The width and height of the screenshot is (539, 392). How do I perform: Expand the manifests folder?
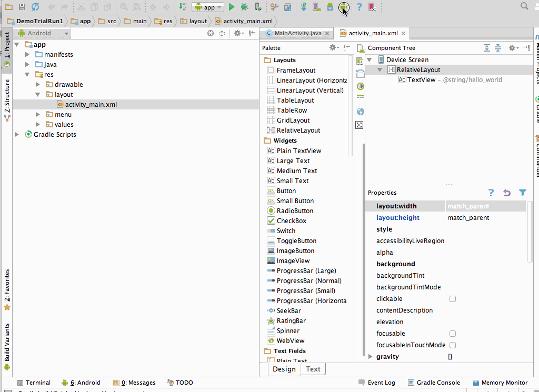point(27,55)
